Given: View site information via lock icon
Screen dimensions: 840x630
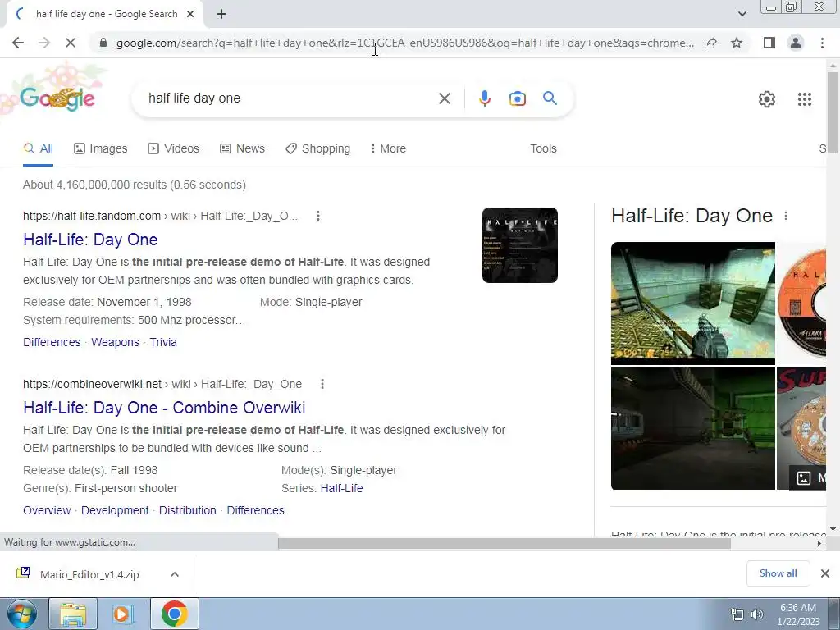Looking at the screenshot, I should point(103,43).
